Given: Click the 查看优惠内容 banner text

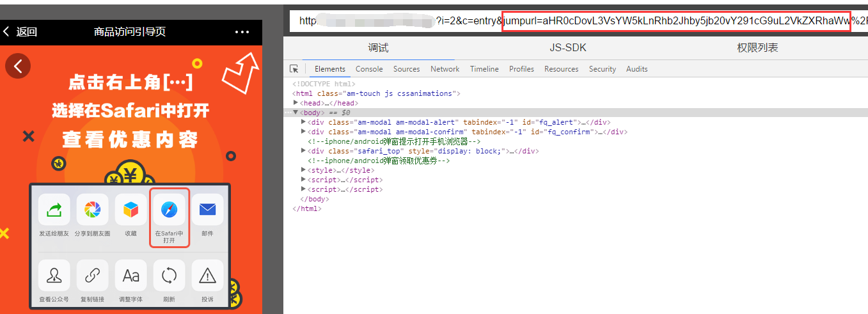Looking at the screenshot, I should (x=130, y=139).
